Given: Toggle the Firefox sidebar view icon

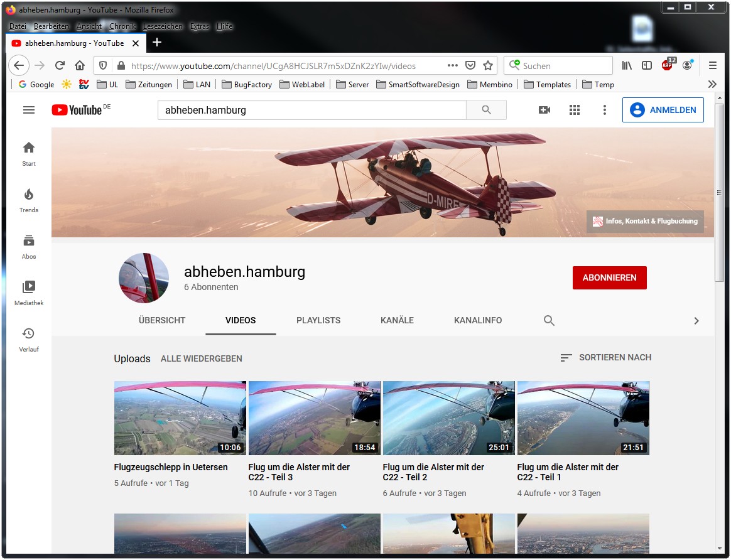Looking at the screenshot, I should point(647,65).
